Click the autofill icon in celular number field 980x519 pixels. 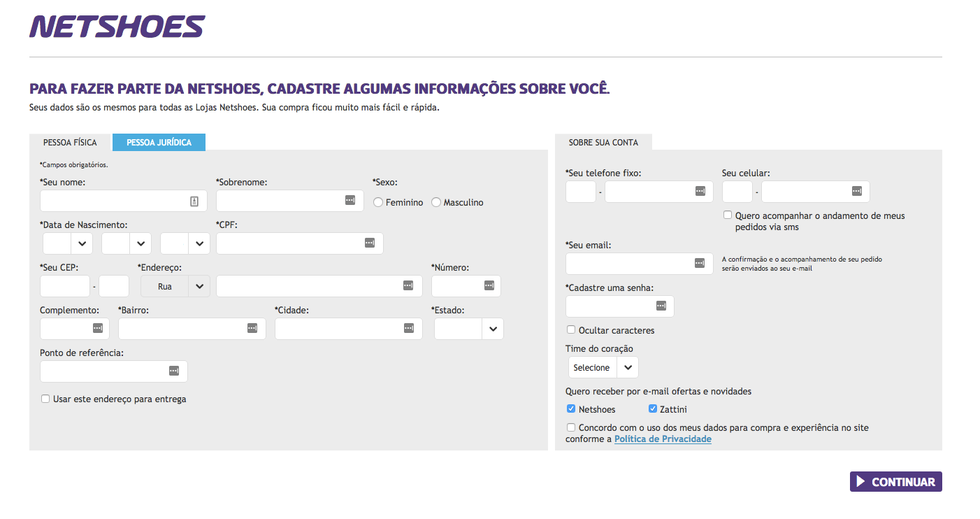[857, 191]
